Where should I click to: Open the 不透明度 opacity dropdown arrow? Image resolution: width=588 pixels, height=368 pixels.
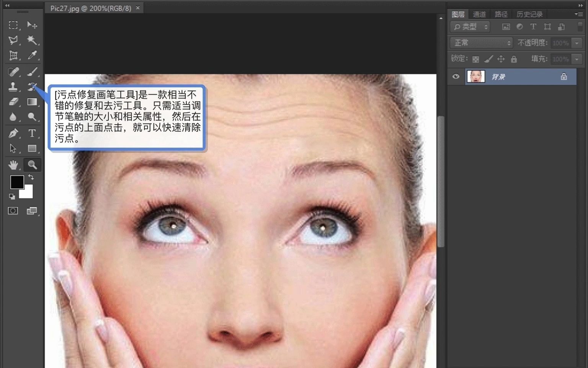tap(577, 43)
